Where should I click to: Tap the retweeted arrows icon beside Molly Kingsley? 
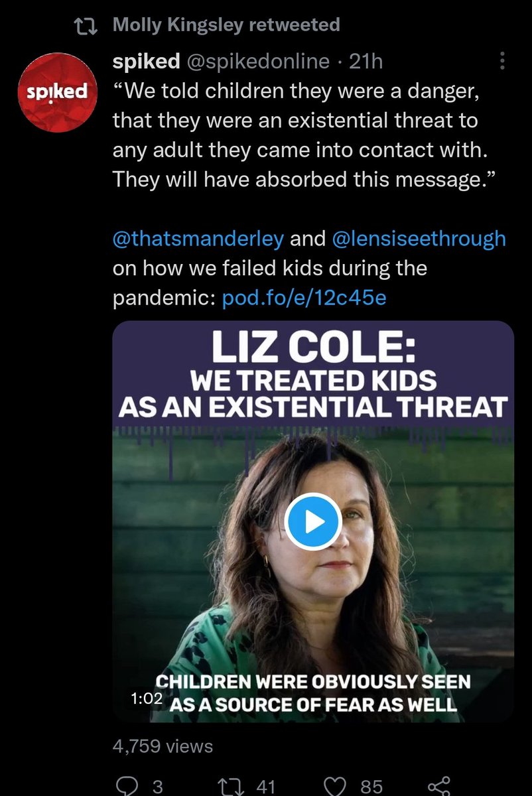coord(86,26)
